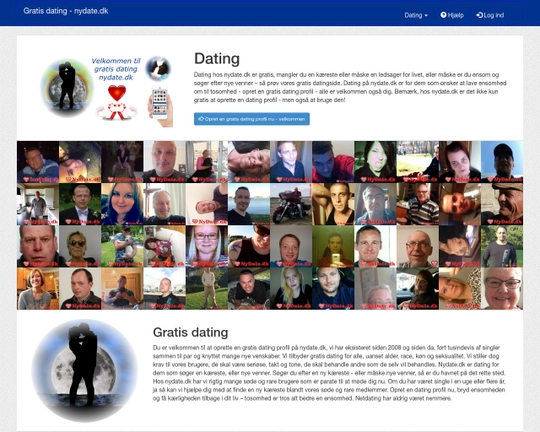
Task: Open the 'Gratis dating - nydate.dk' brand link
Action: [x=66, y=11]
